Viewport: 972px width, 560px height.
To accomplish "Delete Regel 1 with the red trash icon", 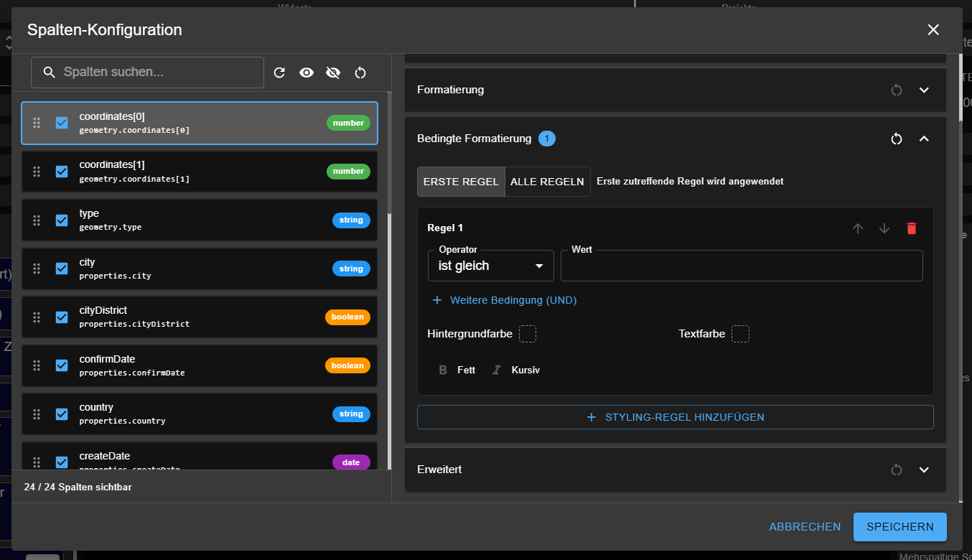I will pos(911,228).
